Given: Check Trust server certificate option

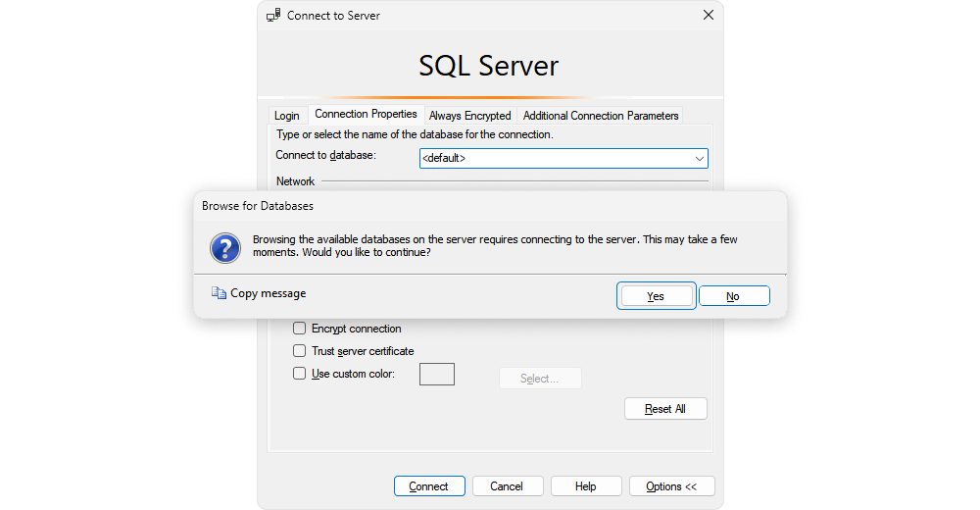Looking at the screenshot, I should [299, 351].
